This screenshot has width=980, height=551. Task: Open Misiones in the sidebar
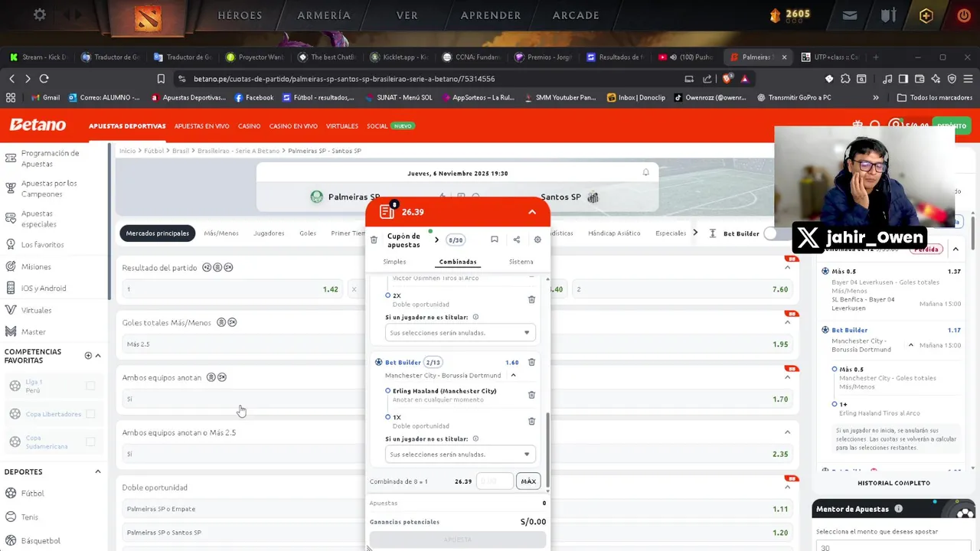36,266
